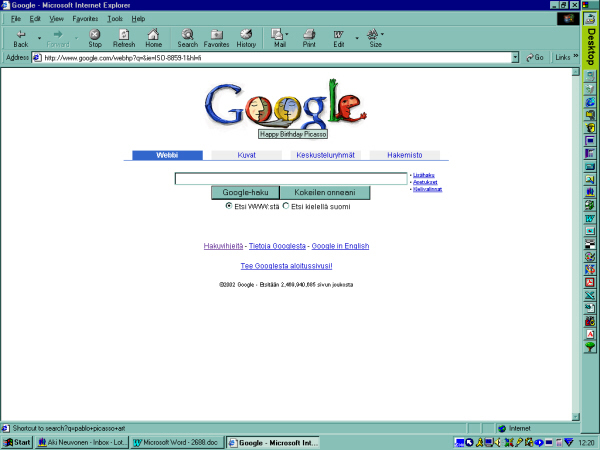The image size is (600, 450).
Task: Open the Acrobat icon in Desktop sidebar
Action: click(590, 282)
